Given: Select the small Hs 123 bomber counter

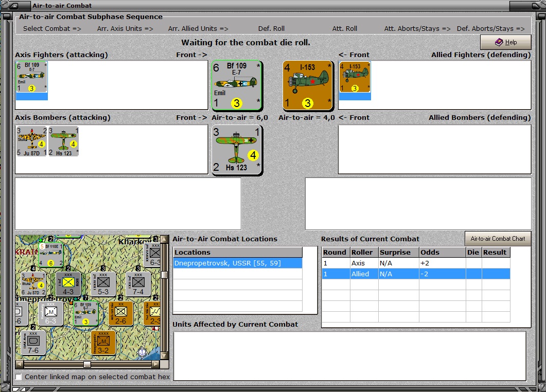Looking at the screenshot, I should click(63, 141).
